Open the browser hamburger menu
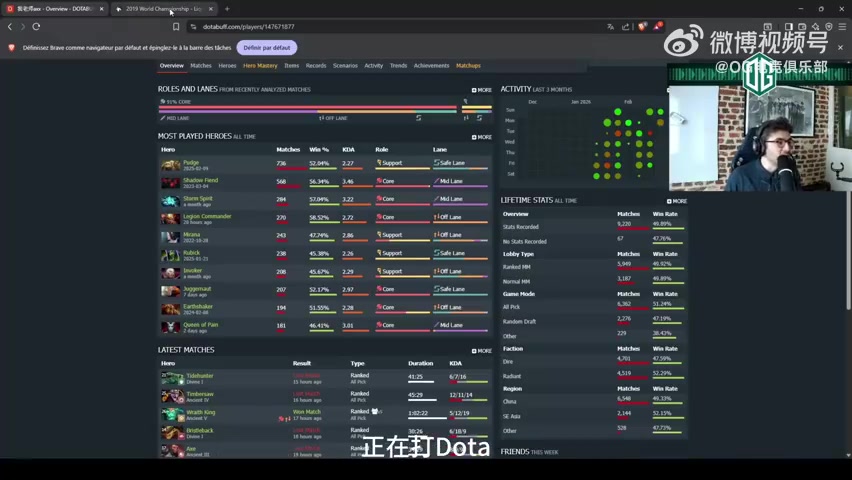The width and height of the screenshot is (852, 480). (842, 26)
